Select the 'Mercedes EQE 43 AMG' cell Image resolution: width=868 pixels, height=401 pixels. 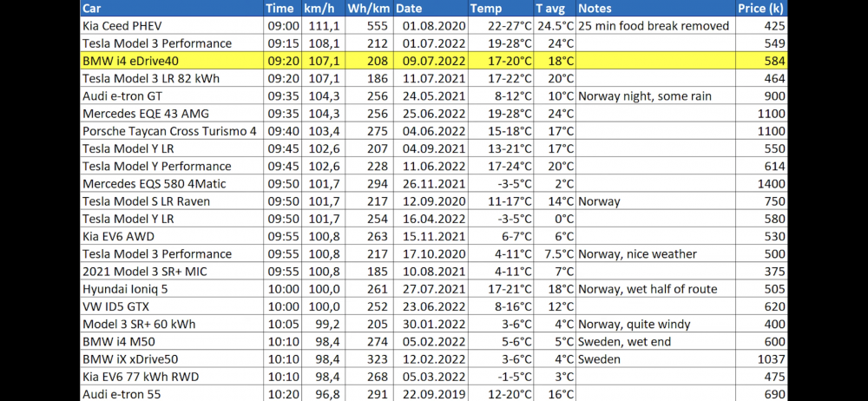coord(172,114)
